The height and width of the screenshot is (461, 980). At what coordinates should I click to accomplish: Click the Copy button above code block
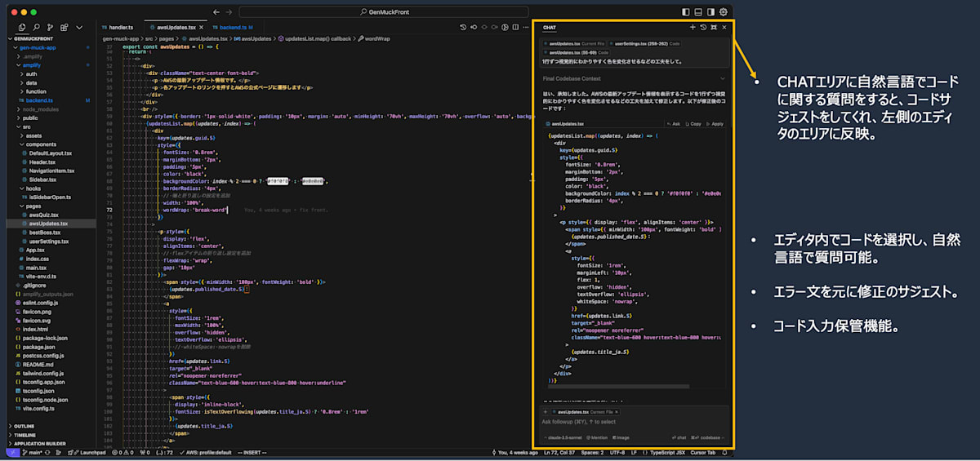click(x=694, y=124)
